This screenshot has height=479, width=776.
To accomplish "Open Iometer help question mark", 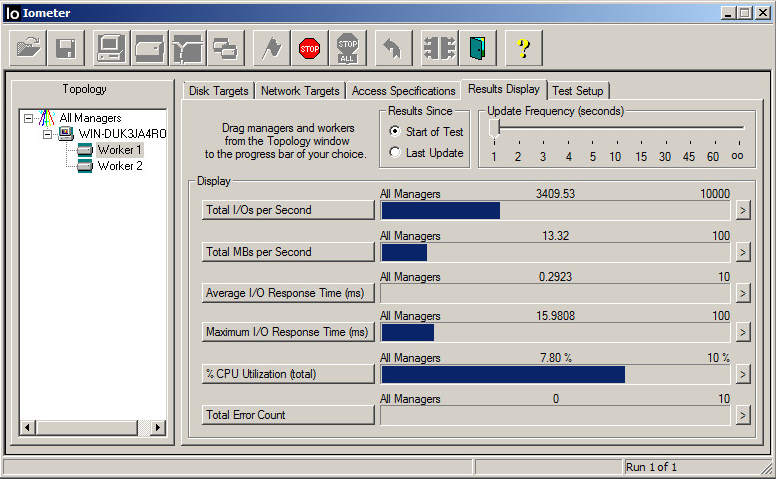I will (x=524, y=48).
